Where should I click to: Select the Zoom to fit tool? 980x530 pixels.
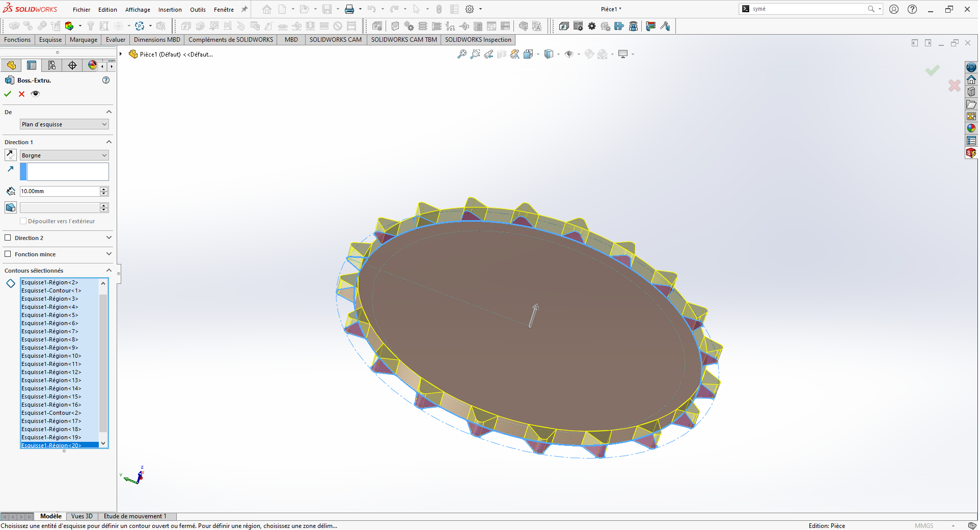(462, 54)
